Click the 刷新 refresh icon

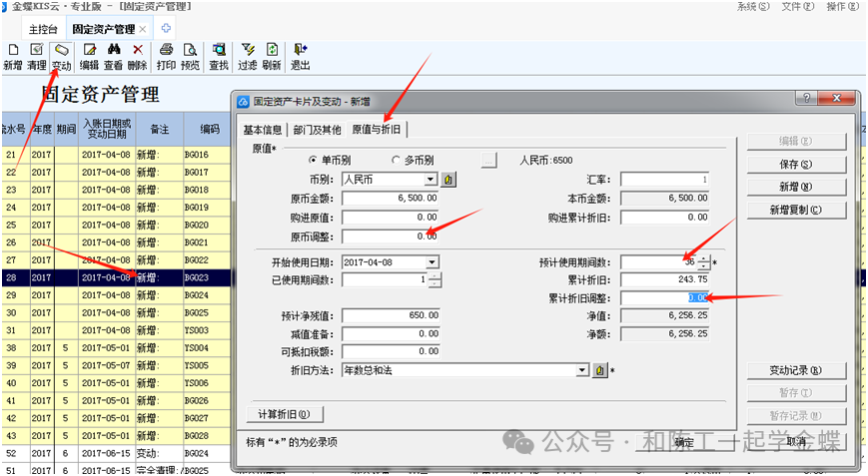coord(271,50)
